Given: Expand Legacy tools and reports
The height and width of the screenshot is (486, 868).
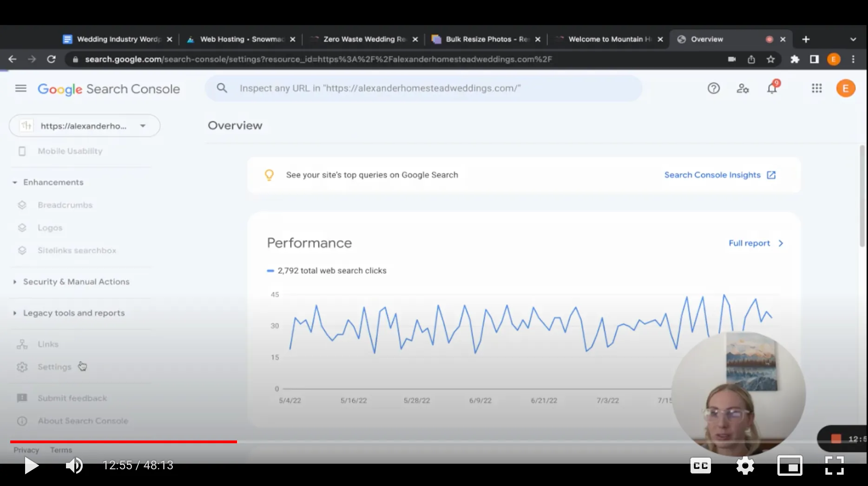Looking at the screenshot, I should pos(15,313).
